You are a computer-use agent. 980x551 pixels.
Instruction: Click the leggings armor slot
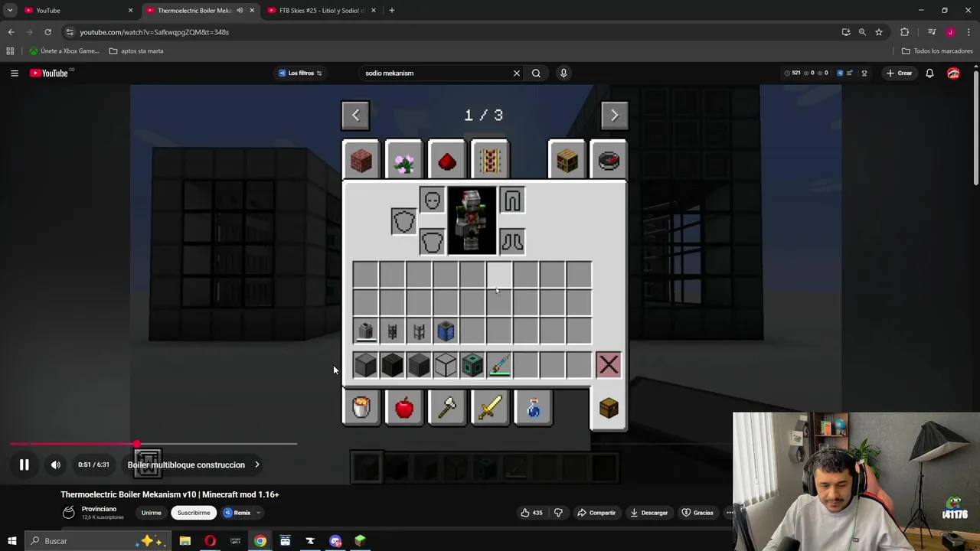[512, 201]
